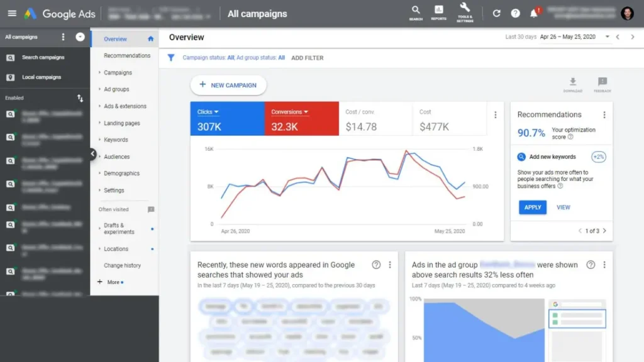Open Tools & Settings wrench
644x362 pixels.
coord(465,13)
